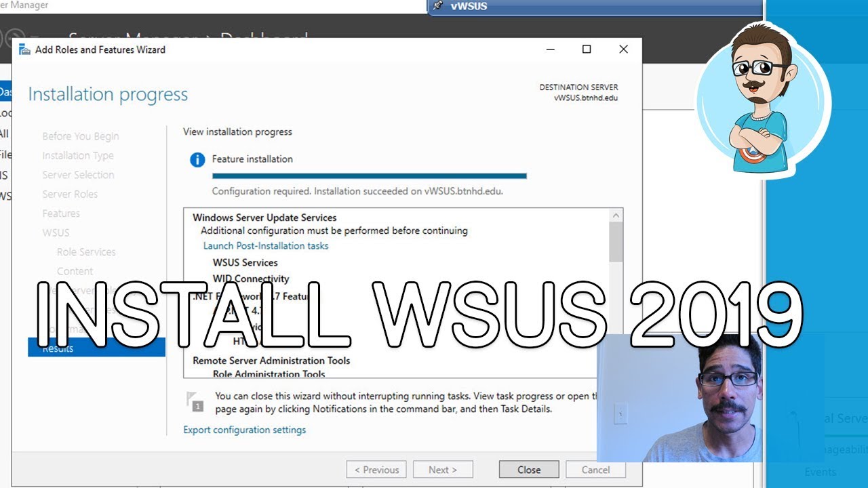Image resolution: width=868 pixels, height=488 pixels.
Task: Click the 'WID Connectivity' entry
Action: 251,279
